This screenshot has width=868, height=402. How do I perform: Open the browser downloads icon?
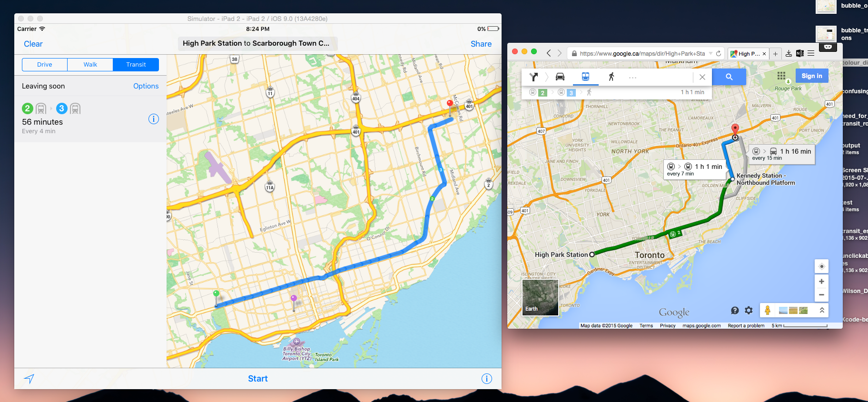click(x=789, y=53)
